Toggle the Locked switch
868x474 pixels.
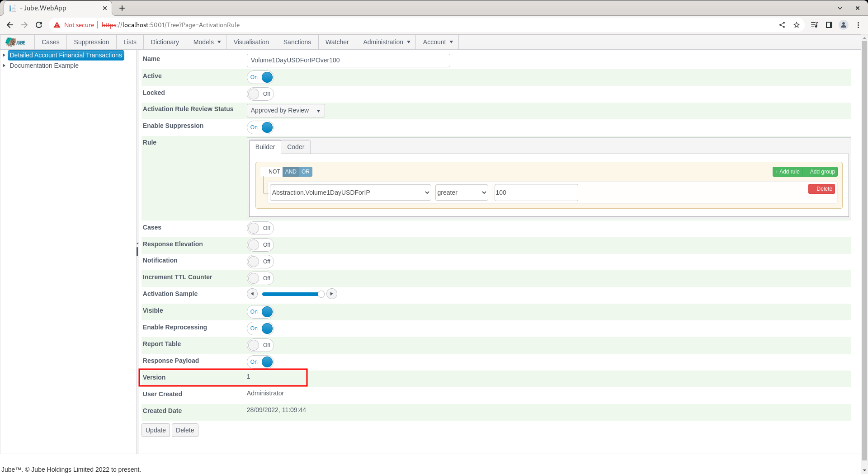[x=260, y=94]
